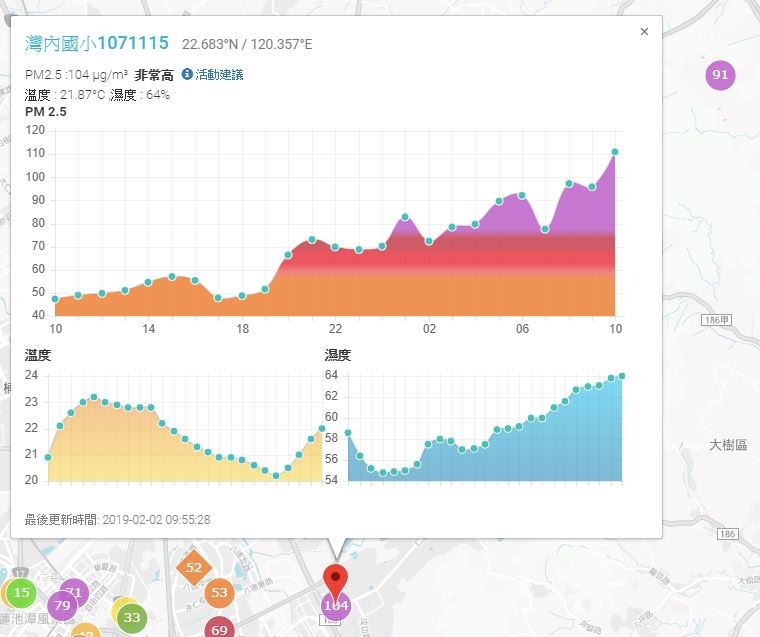Click the 溫度 chart heading
Screen dimensions: 760x637
click(38, 355)
